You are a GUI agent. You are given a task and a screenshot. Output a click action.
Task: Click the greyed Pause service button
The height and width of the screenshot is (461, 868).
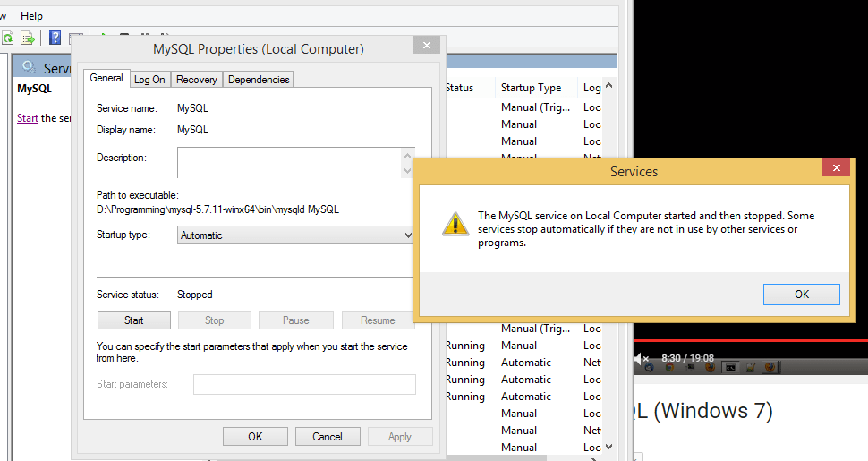(295, 320)
